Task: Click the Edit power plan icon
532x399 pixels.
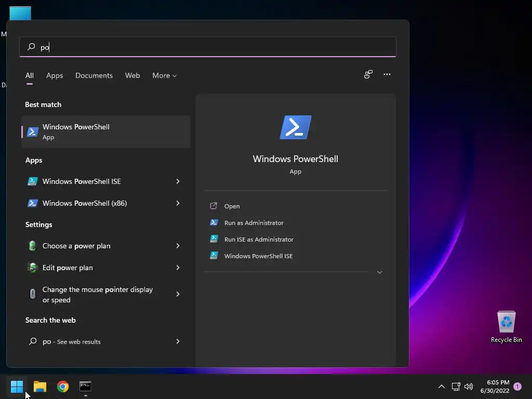Action: [x=33, y=268]
